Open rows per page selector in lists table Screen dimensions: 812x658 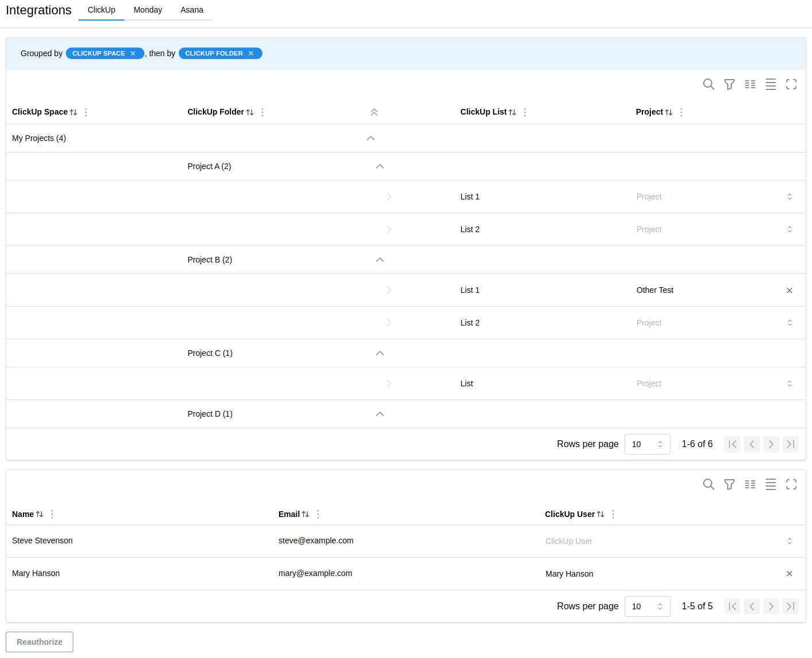click(x=648, y=444)
